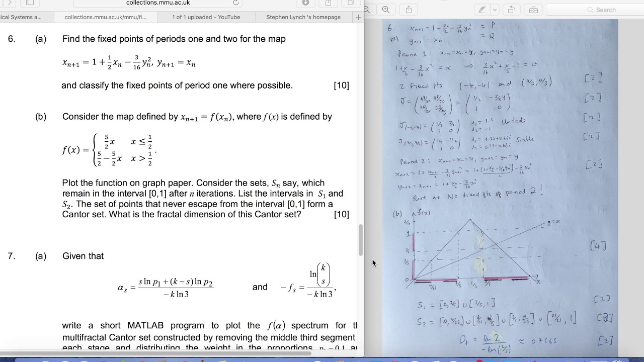The height and width of the screenshot is (362, 644).
Task: Click the question number '6.'
Action: 12,39
